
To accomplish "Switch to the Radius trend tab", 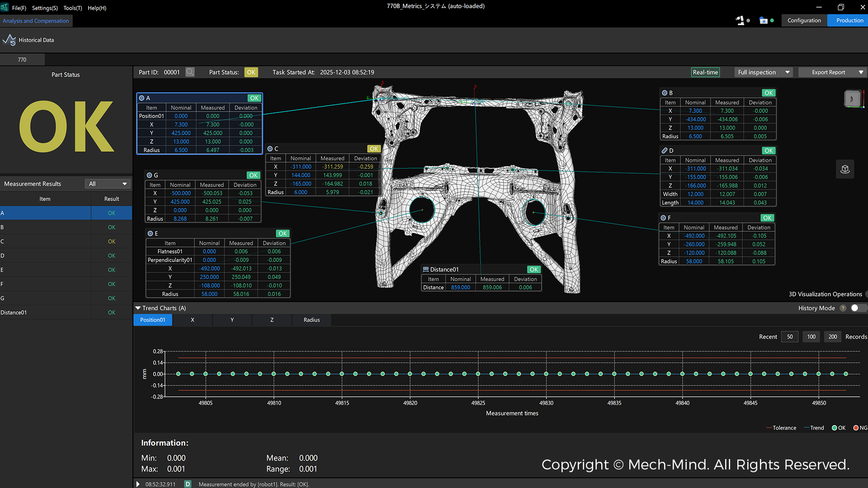I will [311, 320].
